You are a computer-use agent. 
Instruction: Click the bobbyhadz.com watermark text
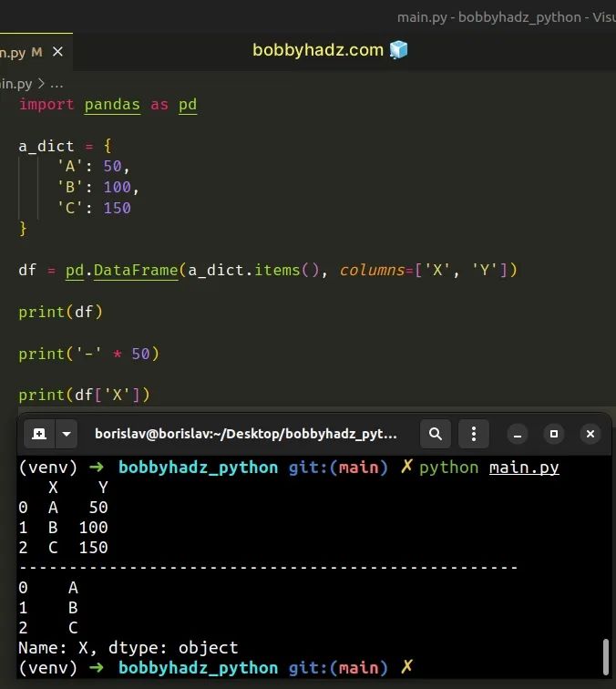coord(318,49)
